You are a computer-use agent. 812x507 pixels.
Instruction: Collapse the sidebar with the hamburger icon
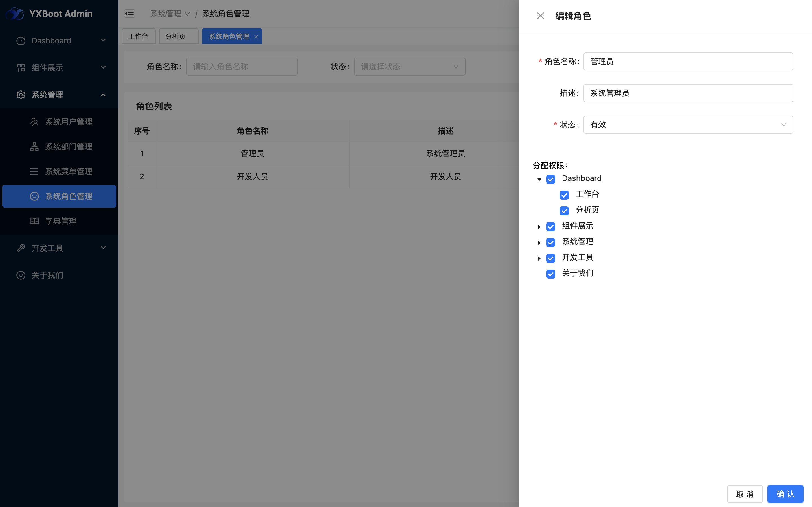(129, 14)
